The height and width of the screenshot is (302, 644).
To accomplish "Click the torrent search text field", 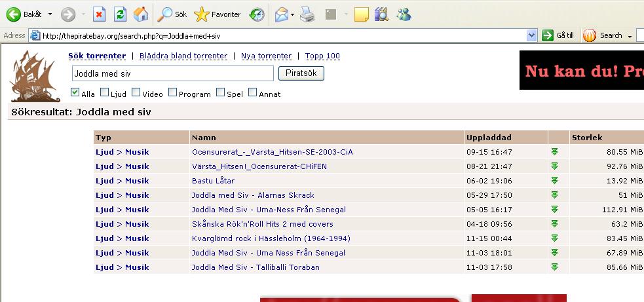I will (172, 73).
